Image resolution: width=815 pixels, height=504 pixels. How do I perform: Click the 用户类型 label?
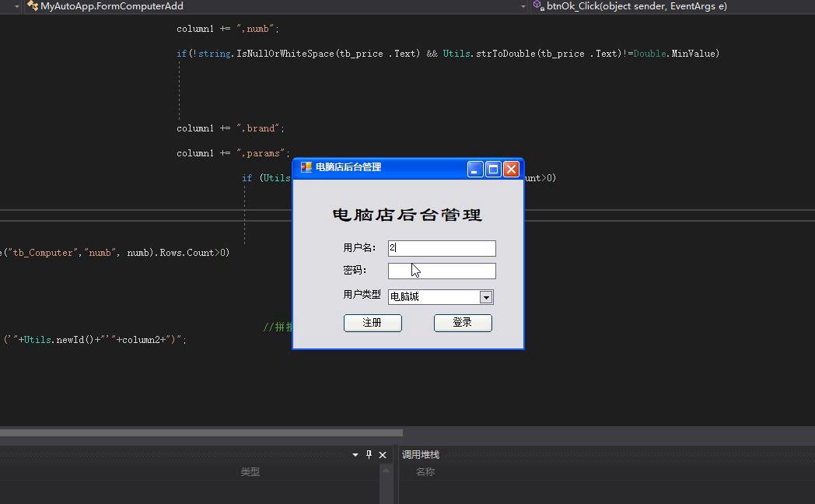tap(362, 295)
